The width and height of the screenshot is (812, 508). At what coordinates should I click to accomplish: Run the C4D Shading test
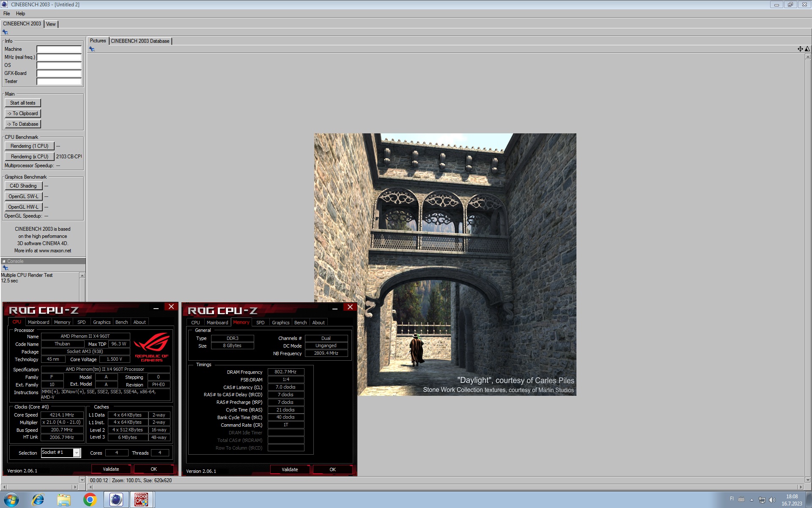tap(24, 186)
